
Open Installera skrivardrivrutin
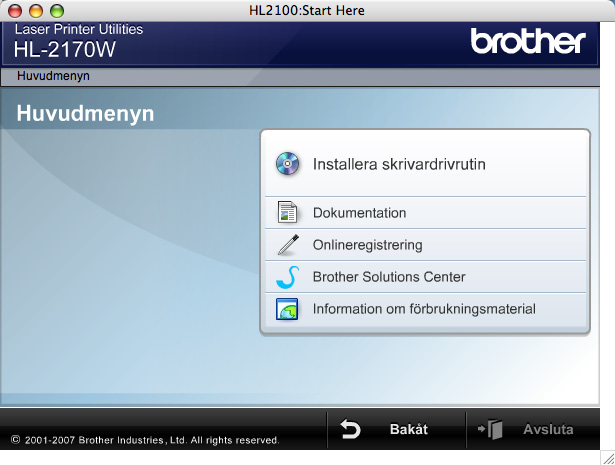point(426,164)
